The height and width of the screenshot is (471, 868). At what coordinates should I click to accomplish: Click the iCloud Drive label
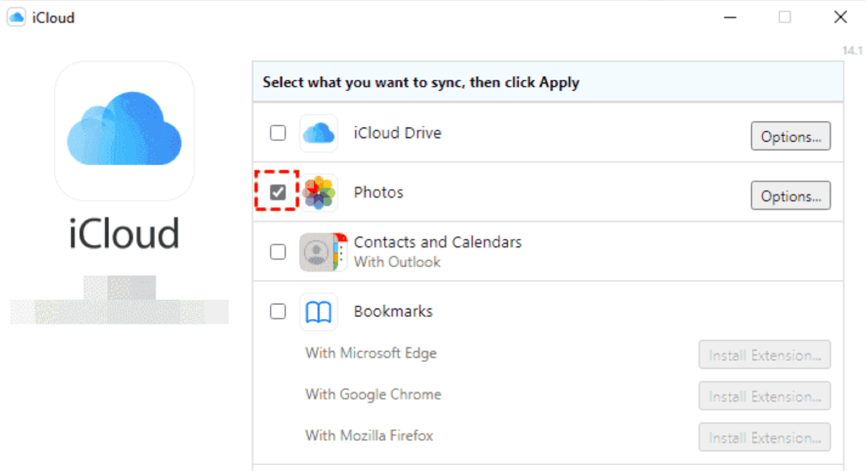click(397, 133)
